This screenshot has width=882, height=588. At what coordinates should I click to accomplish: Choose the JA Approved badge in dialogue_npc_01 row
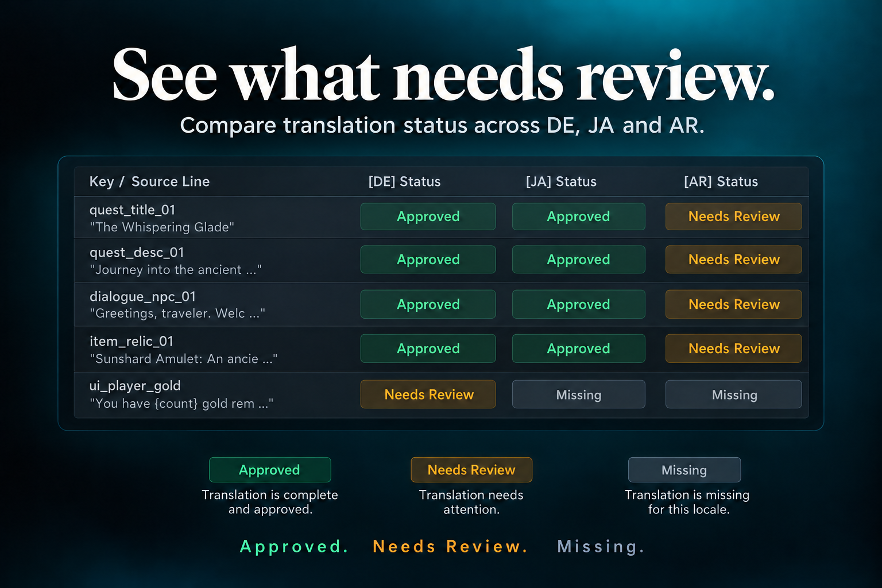(x=578, y=304)
